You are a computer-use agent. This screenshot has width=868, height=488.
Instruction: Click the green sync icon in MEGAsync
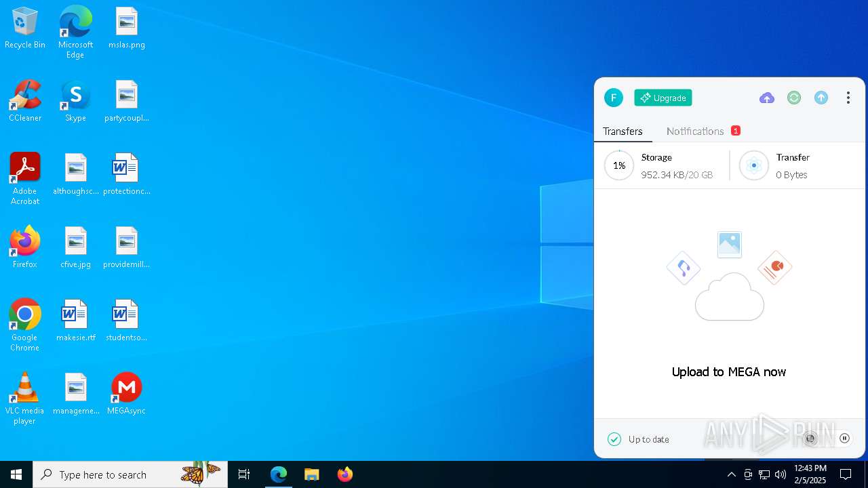[x=794, y=98]
